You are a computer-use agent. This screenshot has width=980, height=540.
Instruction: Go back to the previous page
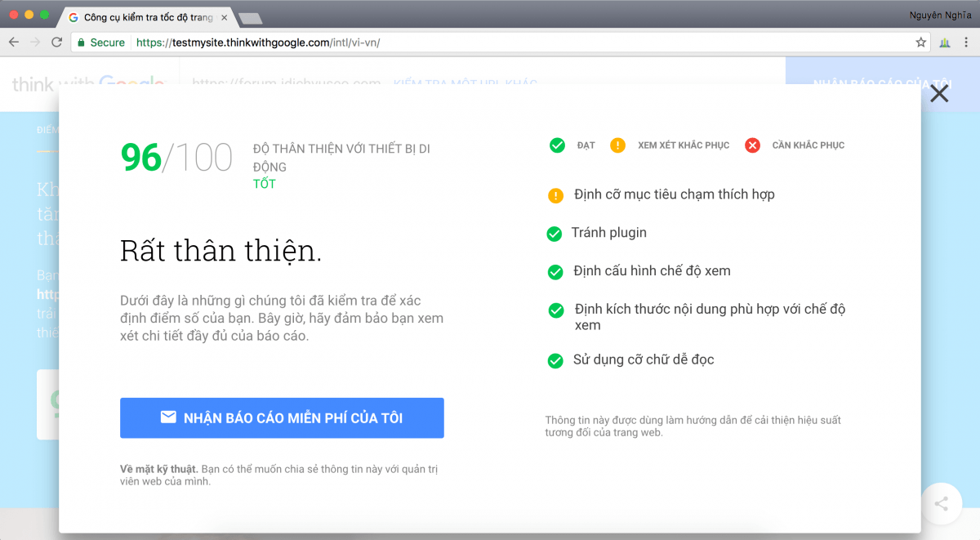13,42
